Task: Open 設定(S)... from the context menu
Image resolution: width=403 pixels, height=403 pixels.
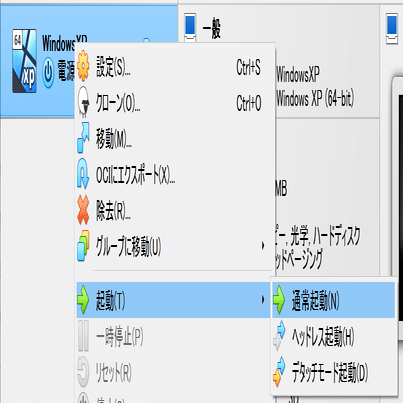Action: [173, 66]
